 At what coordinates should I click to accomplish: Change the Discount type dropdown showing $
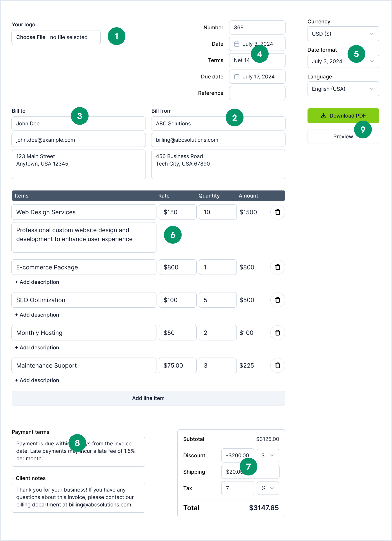point(268,455)
